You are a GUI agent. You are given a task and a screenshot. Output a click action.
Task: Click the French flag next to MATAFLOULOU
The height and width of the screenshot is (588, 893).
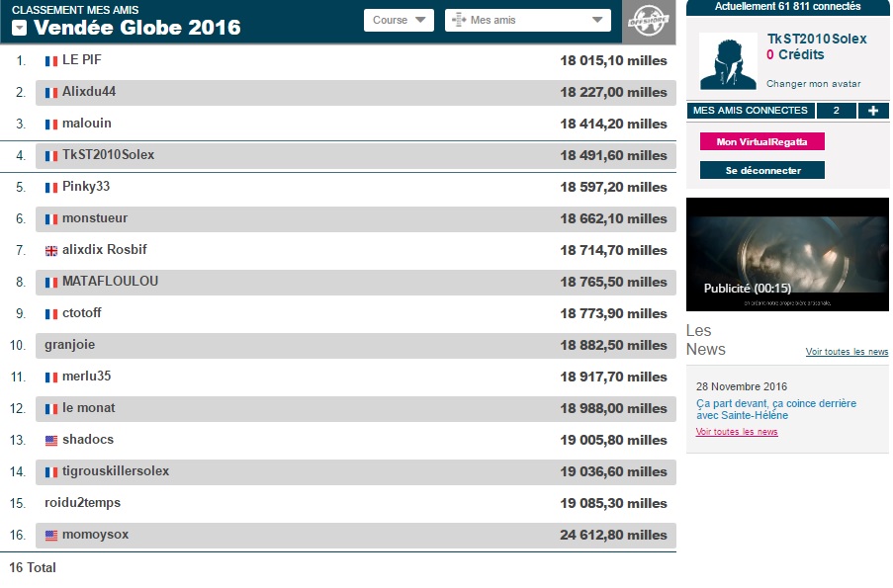(x=51, y=283)
